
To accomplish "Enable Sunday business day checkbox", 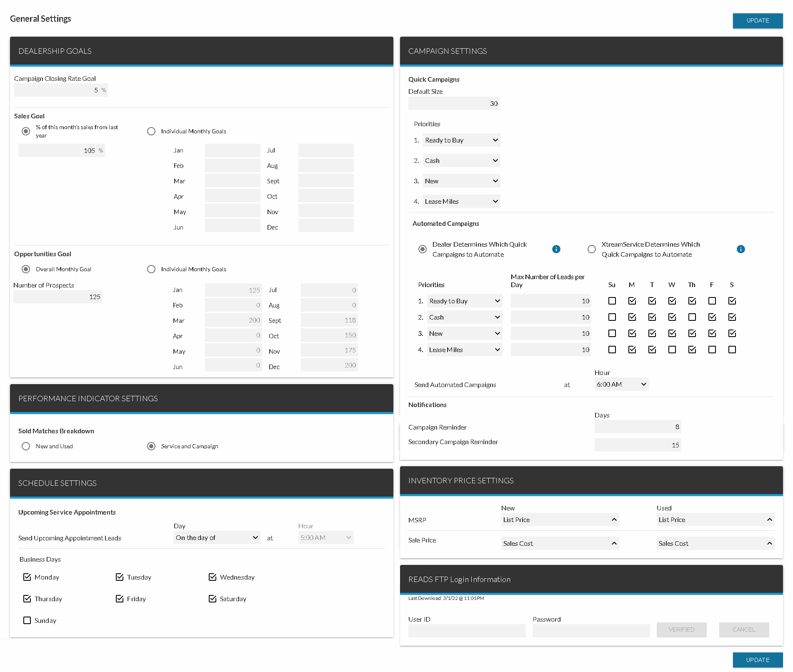I will click(x=27, y=620).
